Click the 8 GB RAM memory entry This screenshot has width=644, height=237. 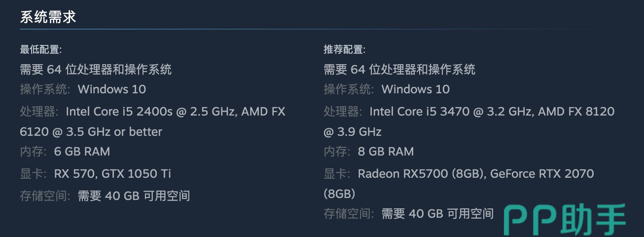[386, 152]
